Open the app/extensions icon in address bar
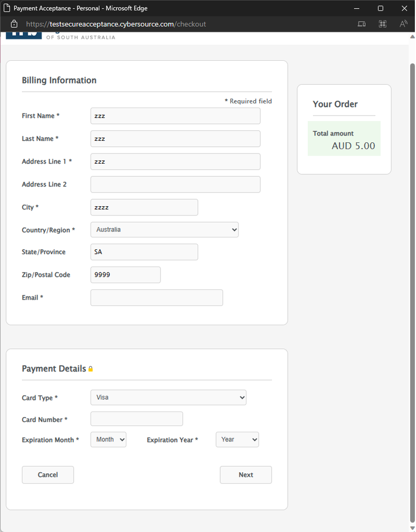 coord(382,24)
